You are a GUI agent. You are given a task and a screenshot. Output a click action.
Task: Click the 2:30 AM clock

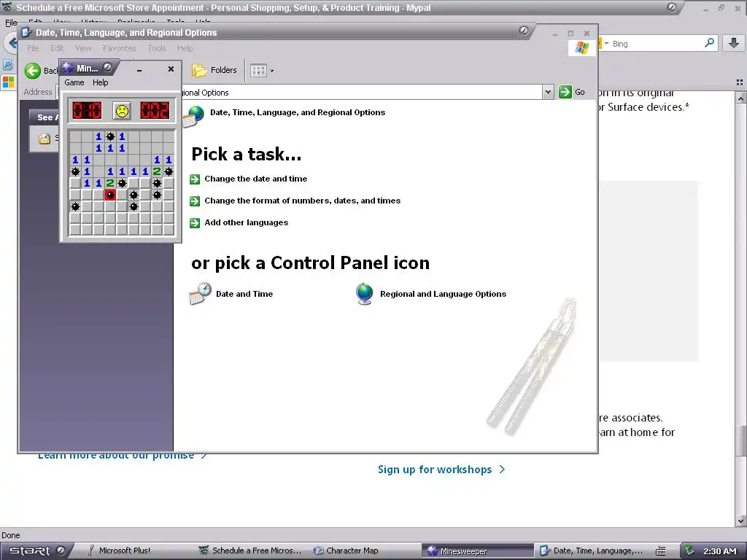pyautogui.click(x=719, y=551)
